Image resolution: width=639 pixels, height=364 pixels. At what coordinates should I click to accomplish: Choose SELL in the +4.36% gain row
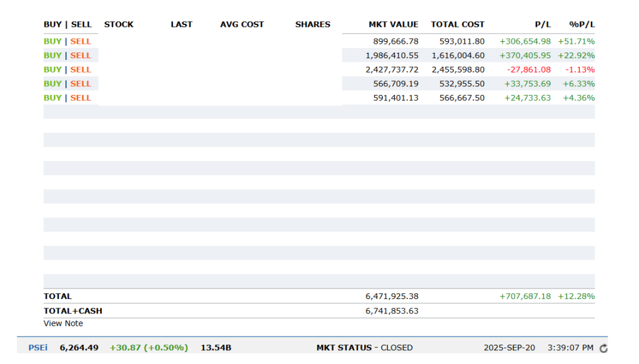pyautogui.click(x=81, y=97)
